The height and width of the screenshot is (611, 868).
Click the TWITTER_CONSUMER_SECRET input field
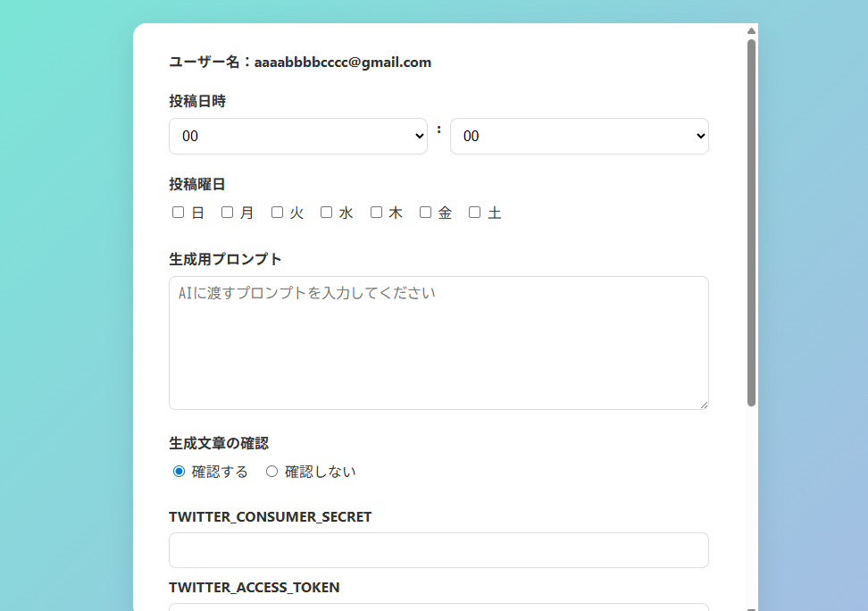coord(438,550)
